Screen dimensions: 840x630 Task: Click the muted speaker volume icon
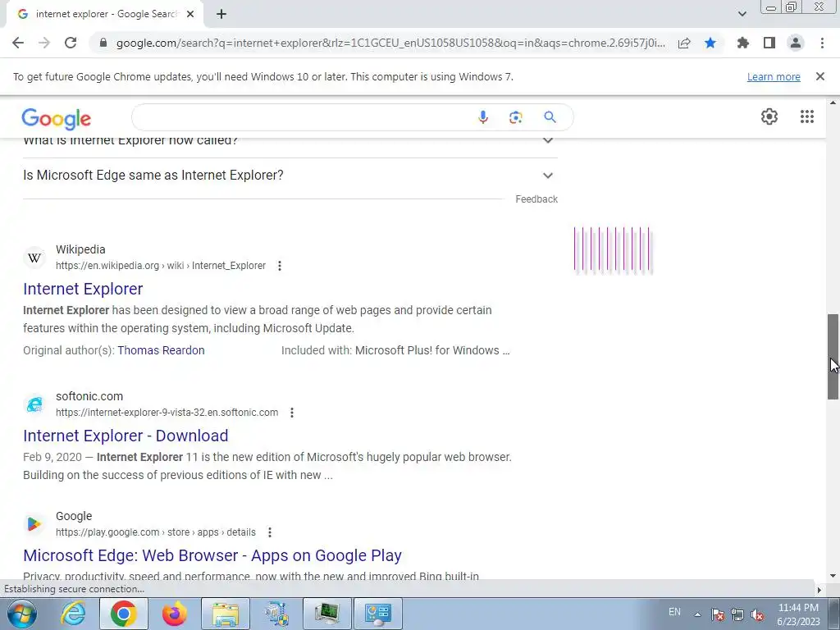757,614
